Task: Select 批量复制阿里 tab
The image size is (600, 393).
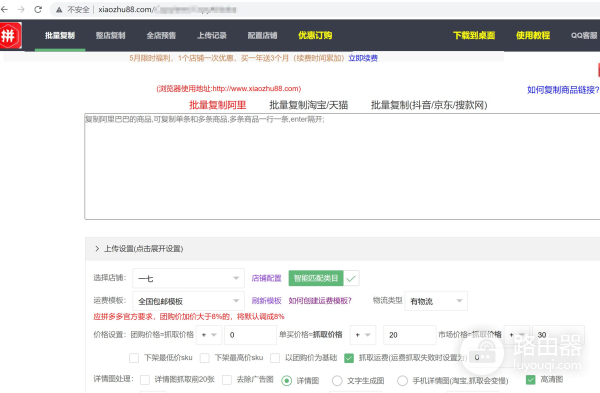Action: [217, 105]
